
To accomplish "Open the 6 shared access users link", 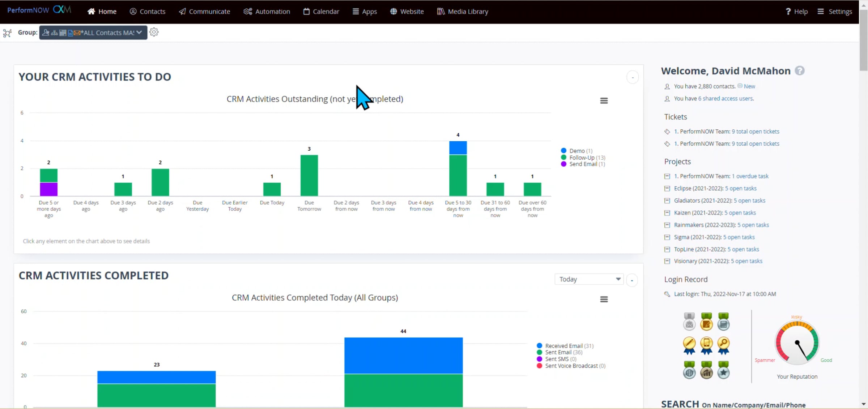I will pos(726,98).
